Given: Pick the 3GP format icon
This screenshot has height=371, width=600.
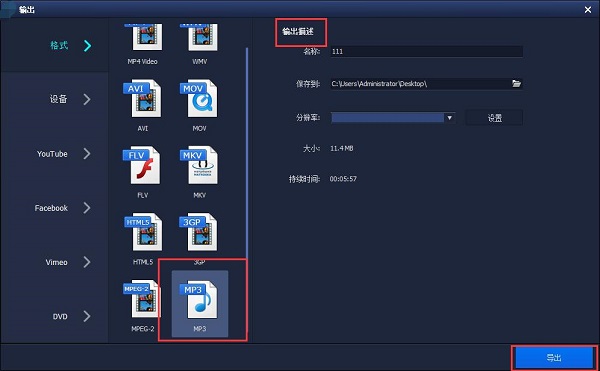Looking at the screenshot, I should point(199,232).
